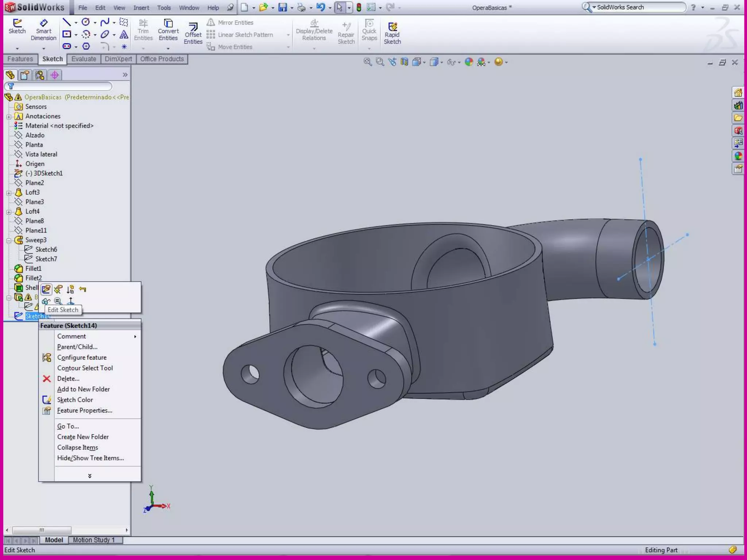
Task: Open the Insert menu
Action: click(141, 8)
